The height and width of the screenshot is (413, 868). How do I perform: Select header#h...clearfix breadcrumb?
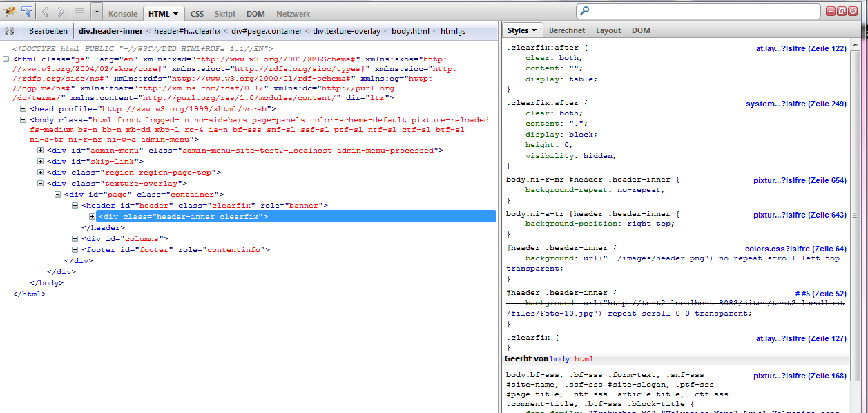[186, 31]
